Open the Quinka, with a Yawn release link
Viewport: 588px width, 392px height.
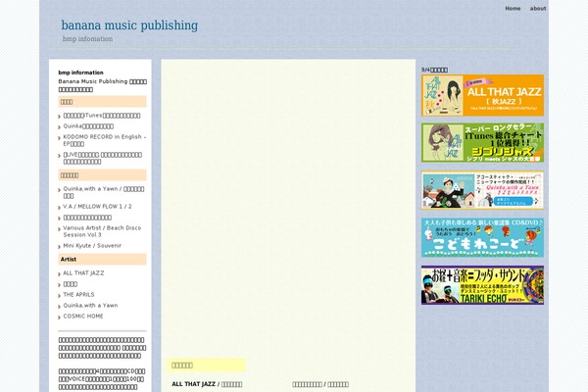104,192
